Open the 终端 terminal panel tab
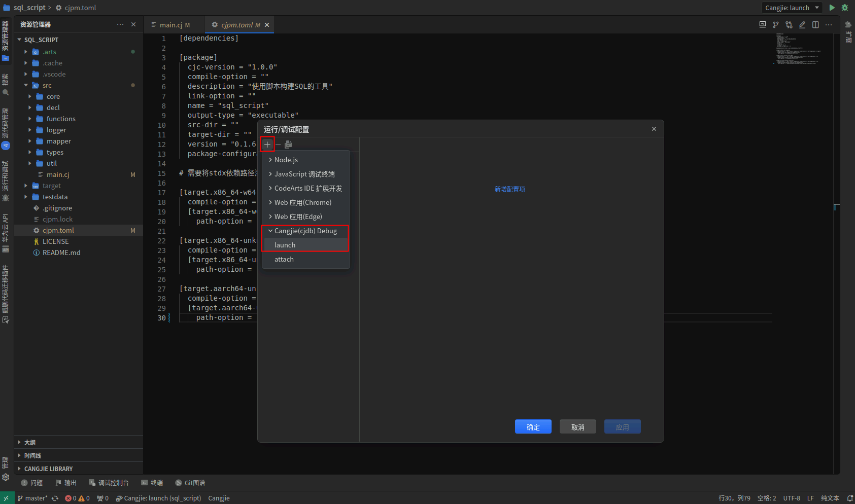Viewport: 855px width, 504px height. coord(152,483)
